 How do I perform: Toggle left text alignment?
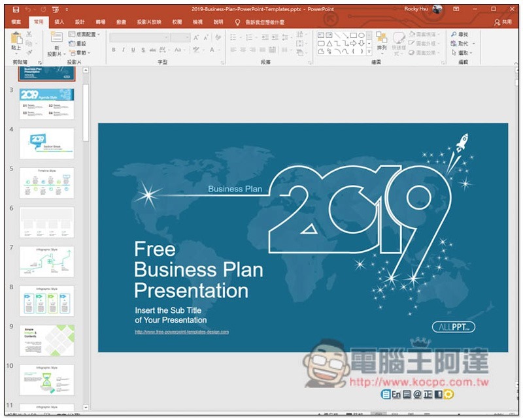tap(233, 50)
